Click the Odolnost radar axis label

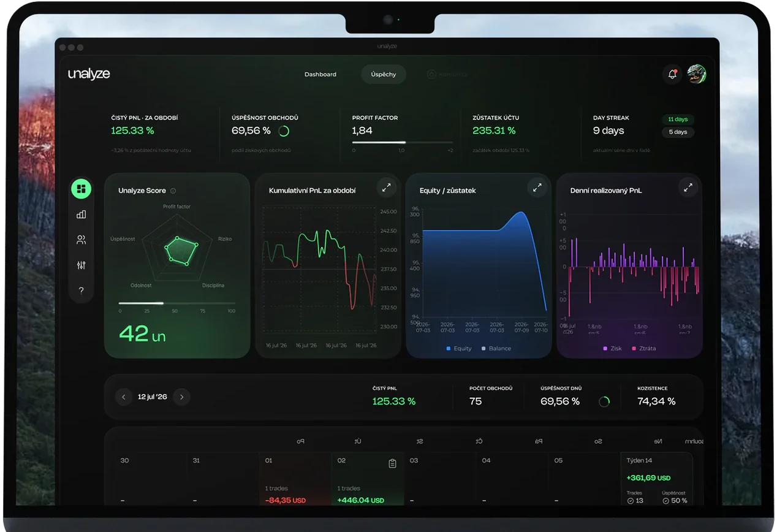click(141, 286)
